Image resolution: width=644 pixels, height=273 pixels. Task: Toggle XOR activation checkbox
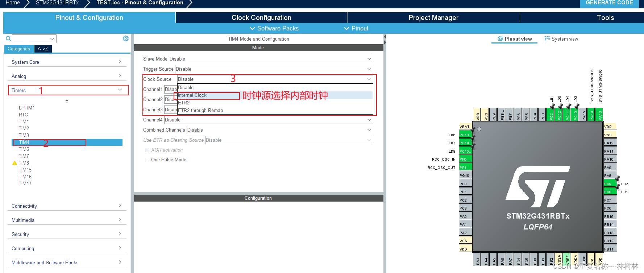coord(147,150)
